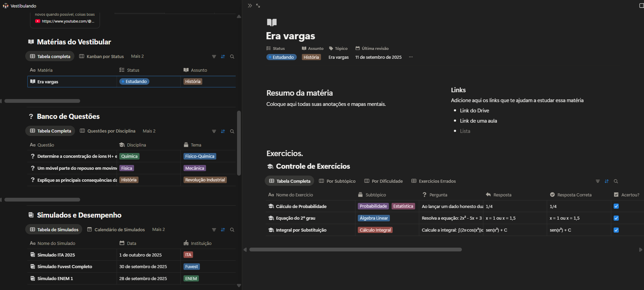Toggle Acertou for Integral por Substituição
This screenshot has height=290, width=644.
click(x=616, y=230)
